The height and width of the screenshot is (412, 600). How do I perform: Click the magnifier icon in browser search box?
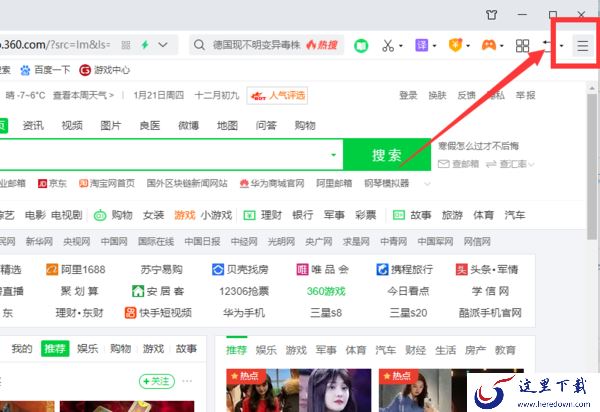pyautogui.click(x=199, y=45)
